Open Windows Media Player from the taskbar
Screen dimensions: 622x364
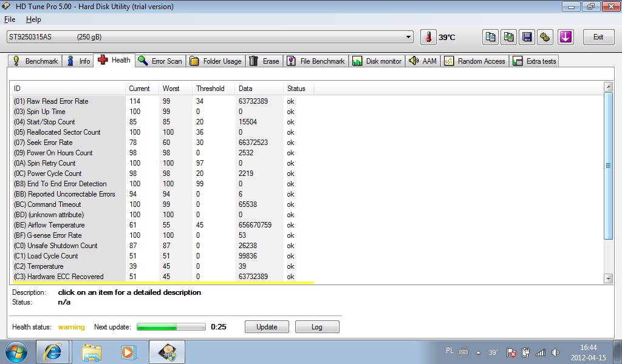129,352
